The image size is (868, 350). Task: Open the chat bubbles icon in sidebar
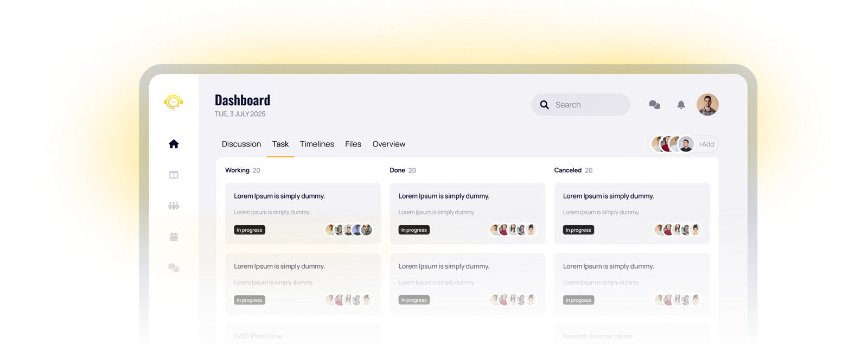coord(174,268)
